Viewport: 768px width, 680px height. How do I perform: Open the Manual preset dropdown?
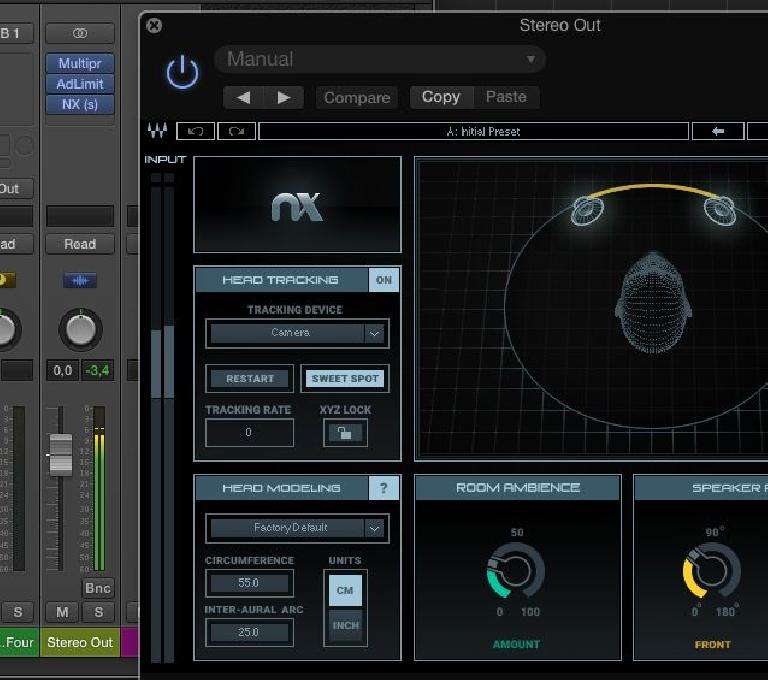pos(380,59)
